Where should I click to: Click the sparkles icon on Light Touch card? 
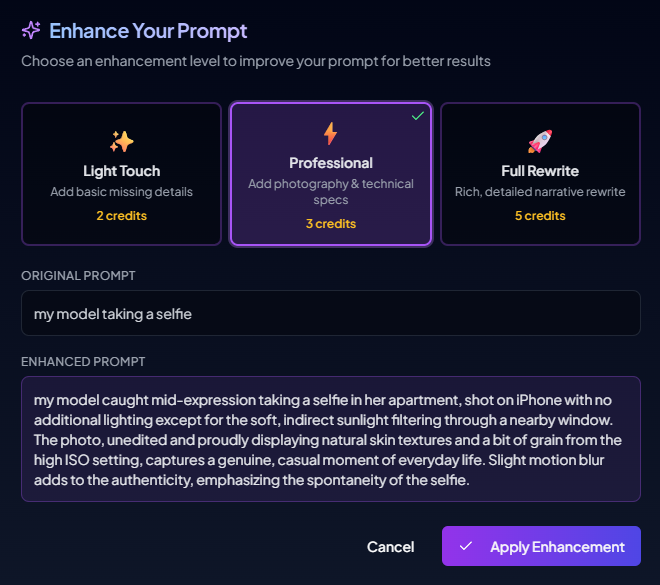[121, 141]
